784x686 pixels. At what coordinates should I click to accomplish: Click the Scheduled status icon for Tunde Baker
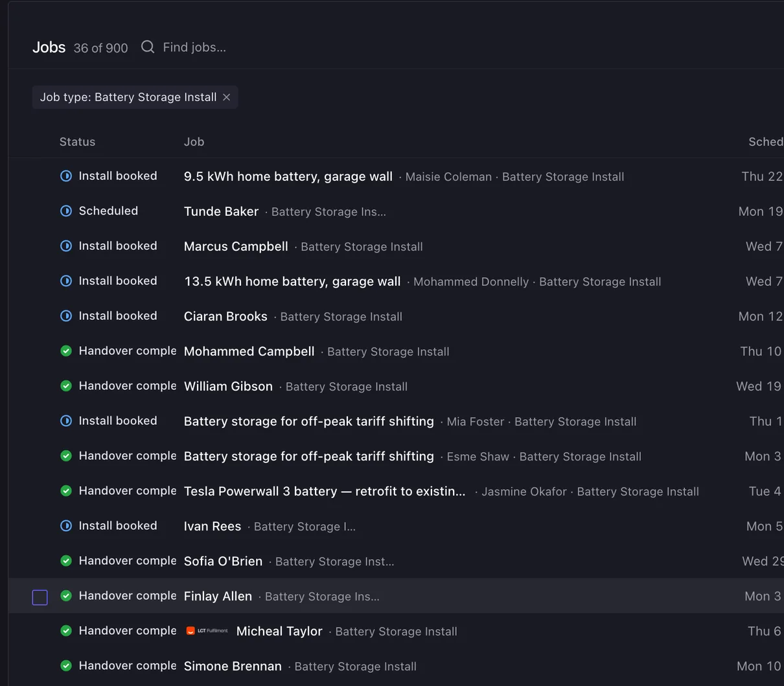pos(66,211)
